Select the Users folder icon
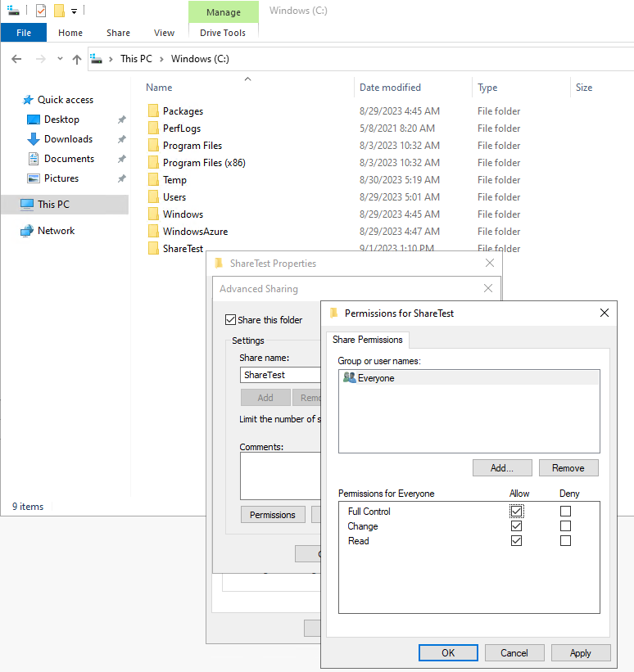 (153, 196)
